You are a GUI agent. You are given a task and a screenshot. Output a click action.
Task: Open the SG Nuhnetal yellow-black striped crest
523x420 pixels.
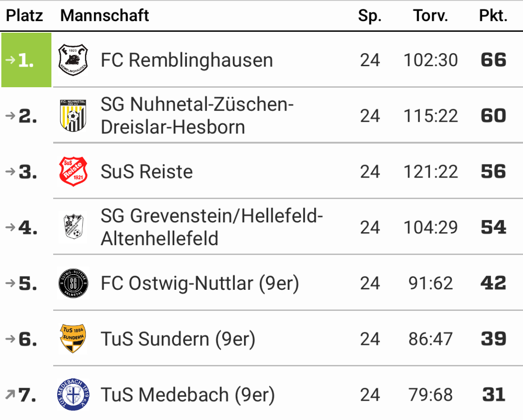click(x=73, y=115)
